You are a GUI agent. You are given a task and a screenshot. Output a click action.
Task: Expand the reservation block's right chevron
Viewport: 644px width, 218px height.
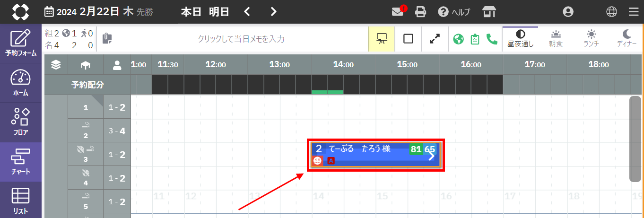[x=431, y=157]
